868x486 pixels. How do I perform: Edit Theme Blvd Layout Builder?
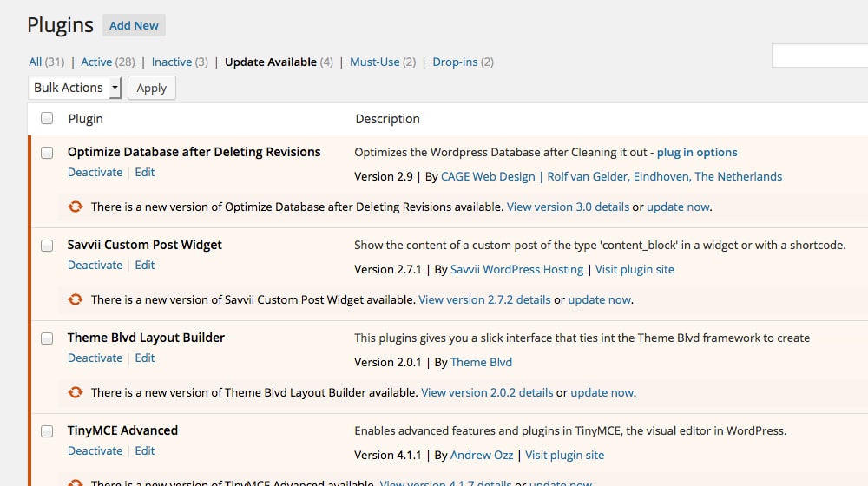(145, 358)
